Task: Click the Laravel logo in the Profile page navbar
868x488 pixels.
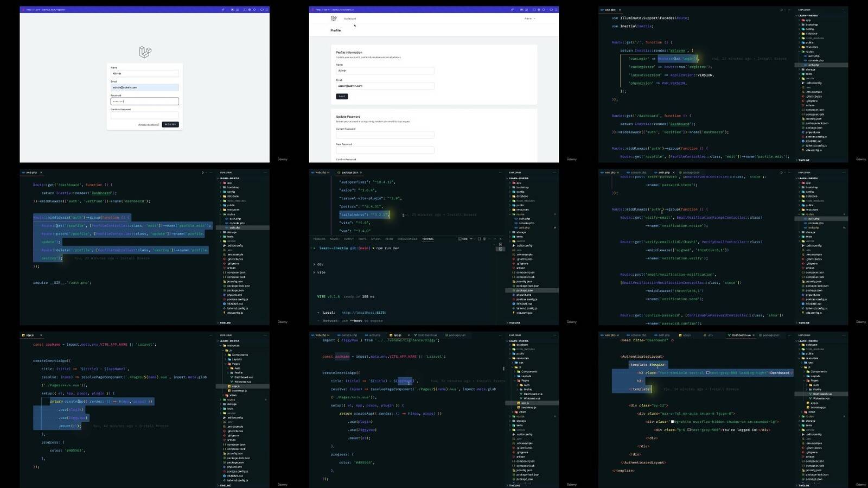Action: pyautogui.click(x=334, y=18)
